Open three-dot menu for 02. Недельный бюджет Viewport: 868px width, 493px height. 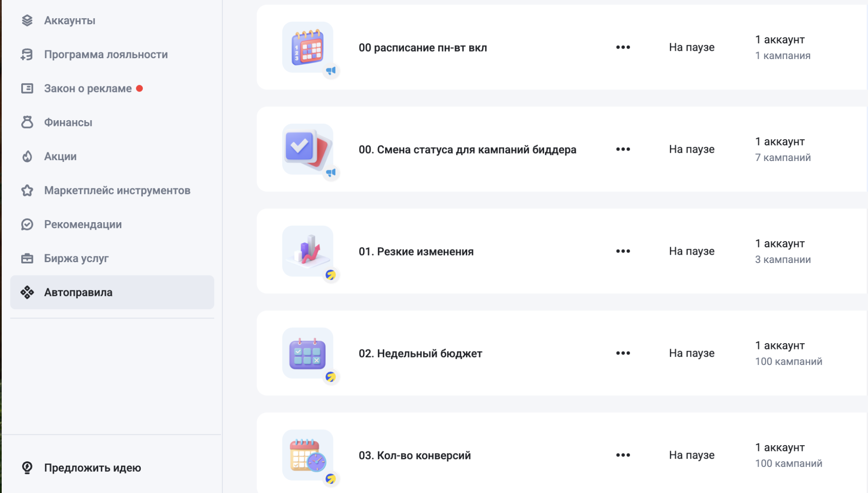coord(623,353)
